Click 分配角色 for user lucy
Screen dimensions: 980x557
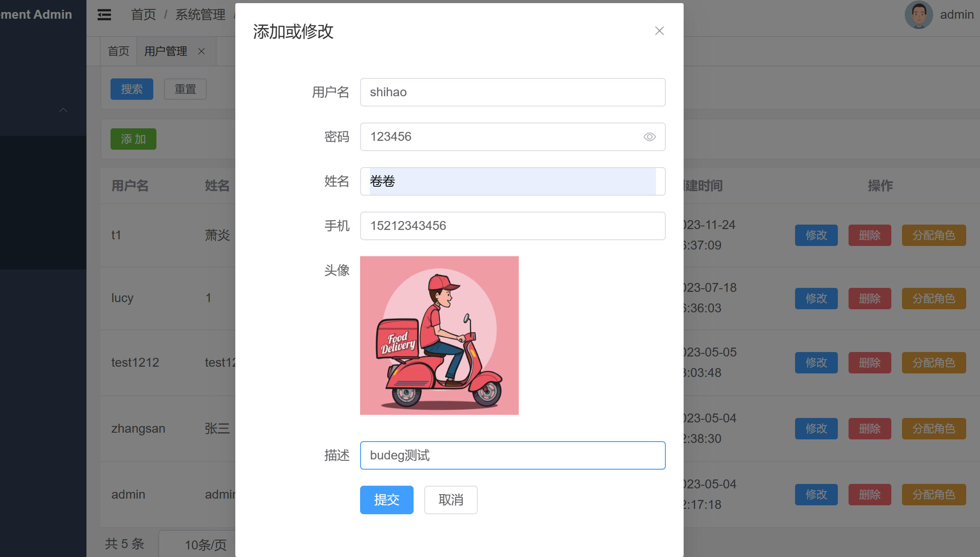click(x=934, y=299)
